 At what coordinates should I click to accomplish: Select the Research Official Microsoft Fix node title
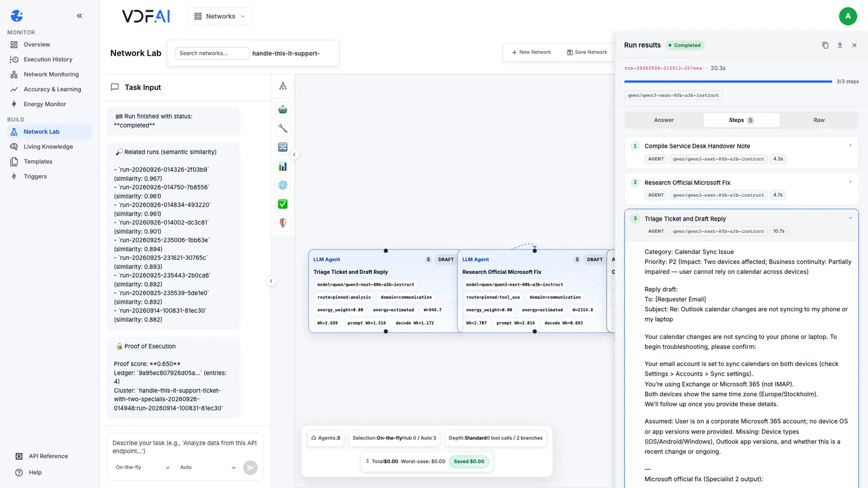pos(502,272)
